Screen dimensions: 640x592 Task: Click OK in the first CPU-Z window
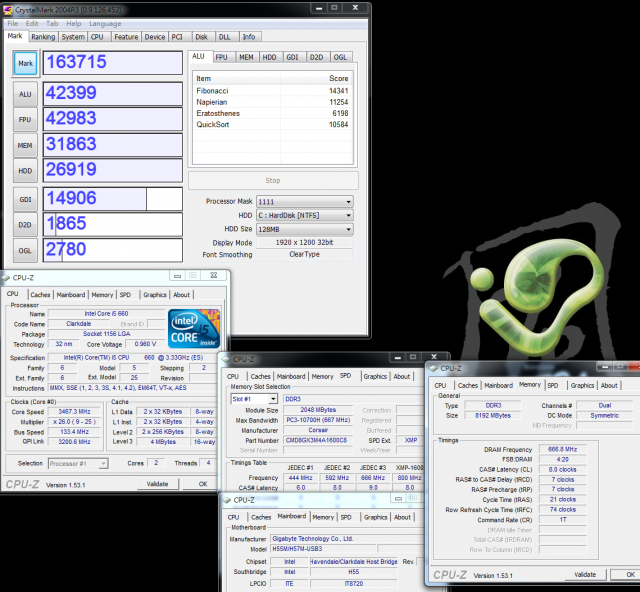[203, 484]
